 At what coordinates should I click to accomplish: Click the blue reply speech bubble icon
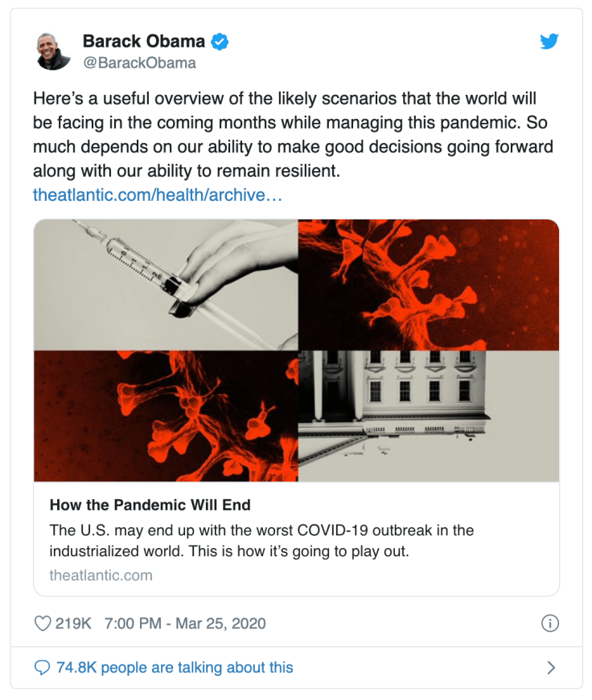pyautogui.click(x=43, y=667)
